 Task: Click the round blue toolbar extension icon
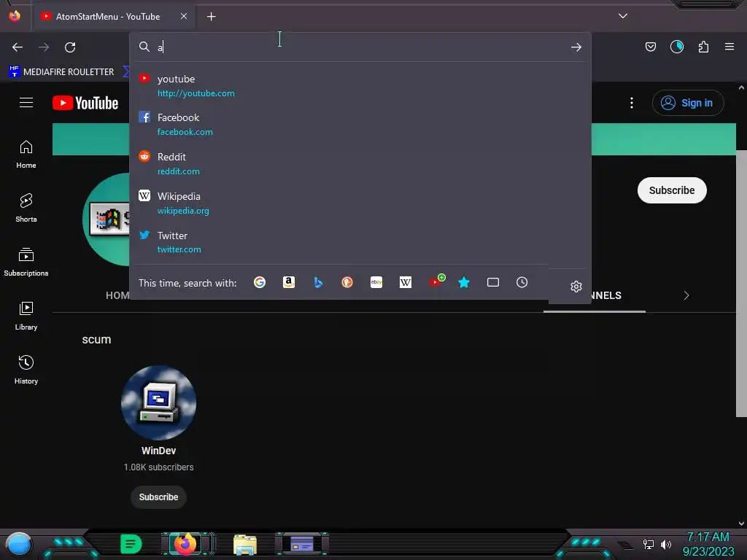(x=676, y=47)
